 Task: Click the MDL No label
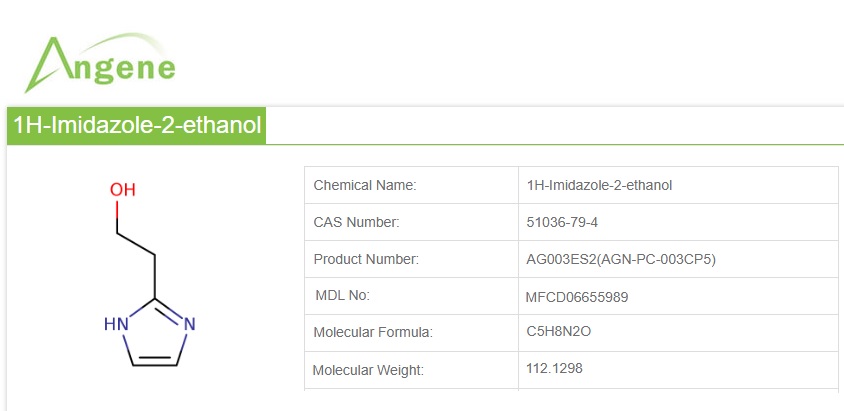342,295
